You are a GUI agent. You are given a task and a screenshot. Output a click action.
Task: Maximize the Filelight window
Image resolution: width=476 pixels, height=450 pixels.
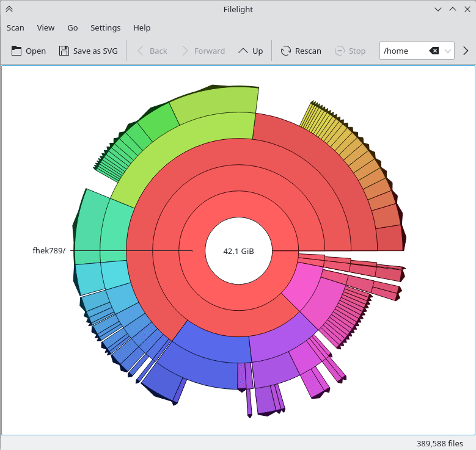click(453, 9)
